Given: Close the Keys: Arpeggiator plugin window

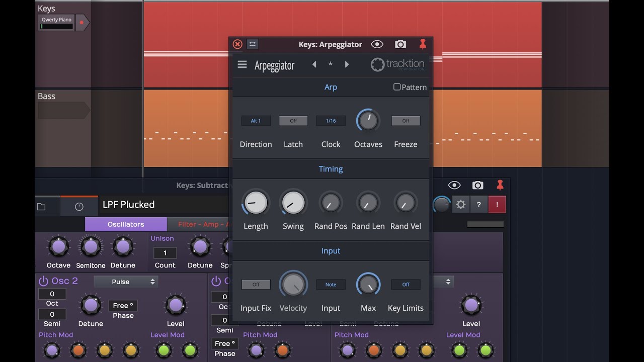Looking at the screenshot, I should click(237, 44).
